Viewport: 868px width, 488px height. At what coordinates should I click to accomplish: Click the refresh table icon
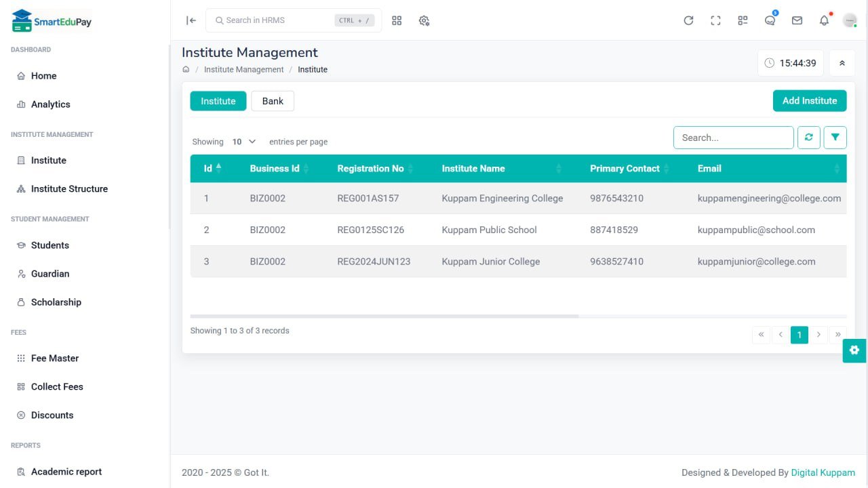808,137
